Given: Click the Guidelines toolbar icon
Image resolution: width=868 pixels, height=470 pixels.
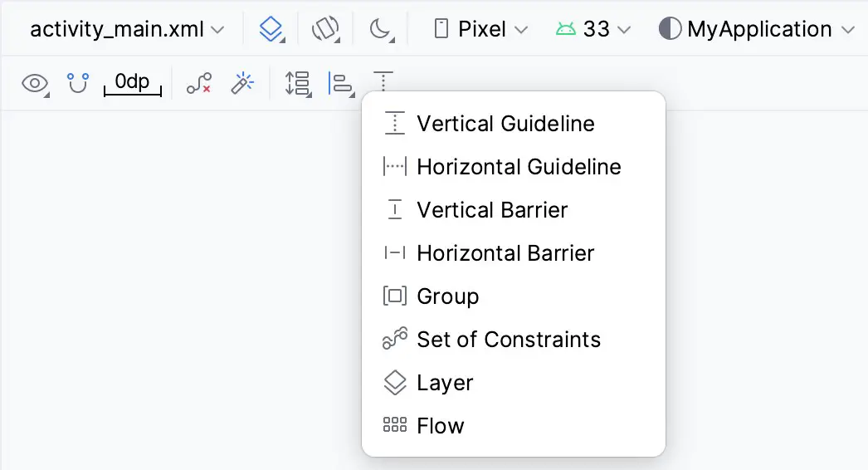Looking at the screenshot, I should 383,81.
